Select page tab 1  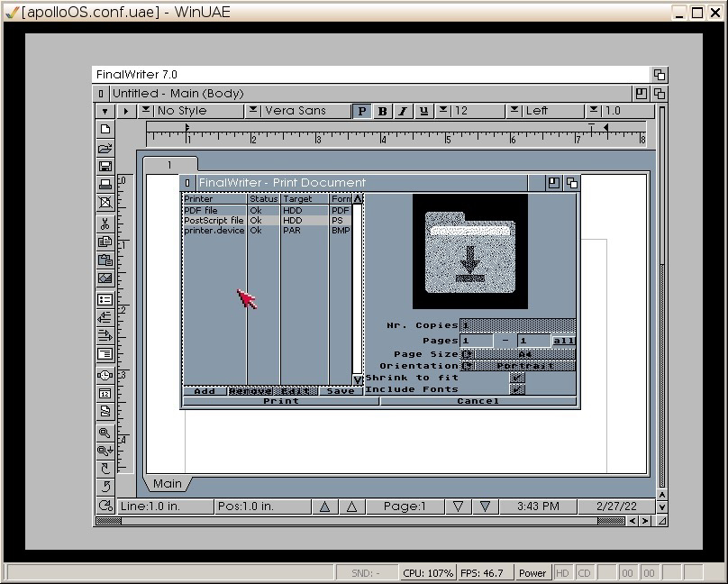(x=170, y=165)
